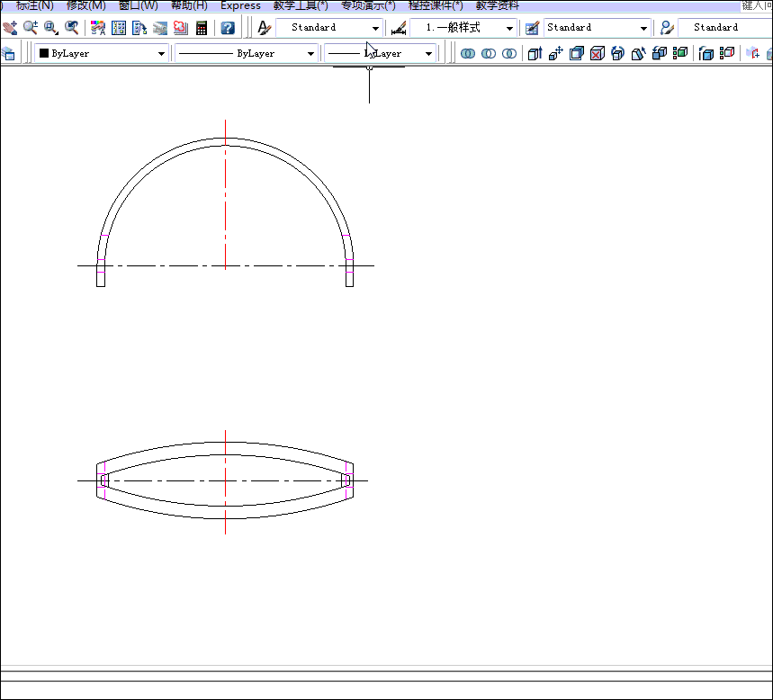773x700 pixels.
Task: Choose the Color Edges tool
Action: tap(727, 53)
